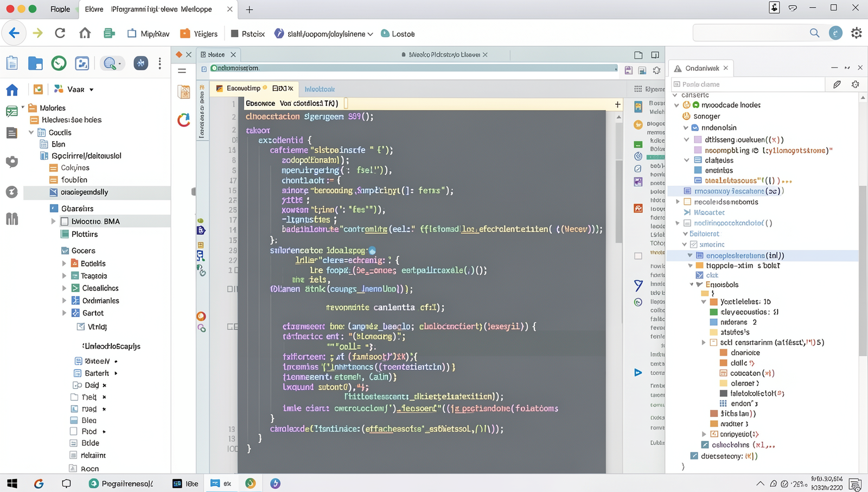This screenshot has width=868, height=492.
Task: Click the top-right browser search field
Action: 758,33
